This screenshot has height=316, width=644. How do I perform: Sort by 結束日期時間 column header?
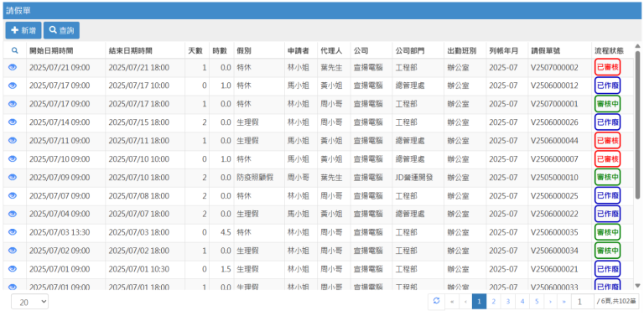pyautogui.click(x=131, y=51)
